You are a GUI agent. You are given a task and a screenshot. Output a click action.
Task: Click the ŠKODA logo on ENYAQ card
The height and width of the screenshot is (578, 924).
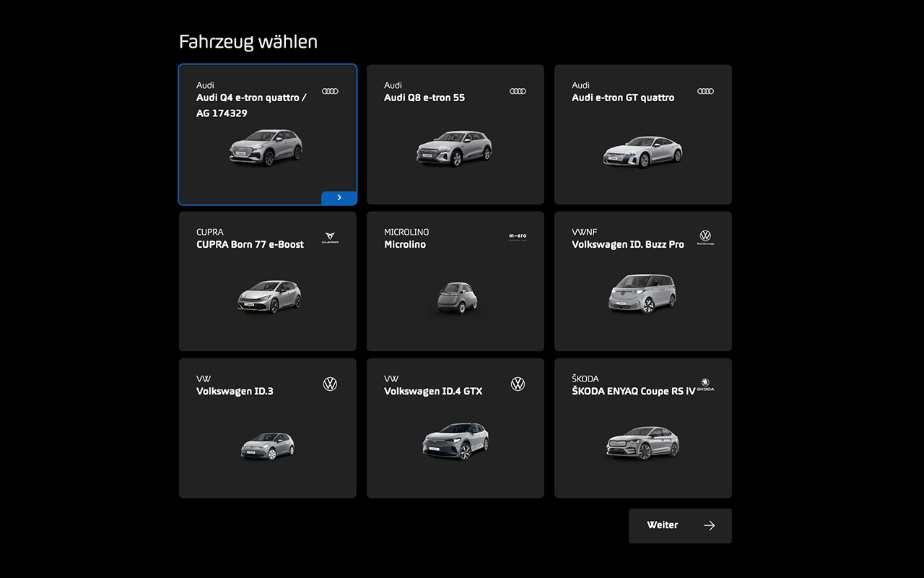coord(705,384)
